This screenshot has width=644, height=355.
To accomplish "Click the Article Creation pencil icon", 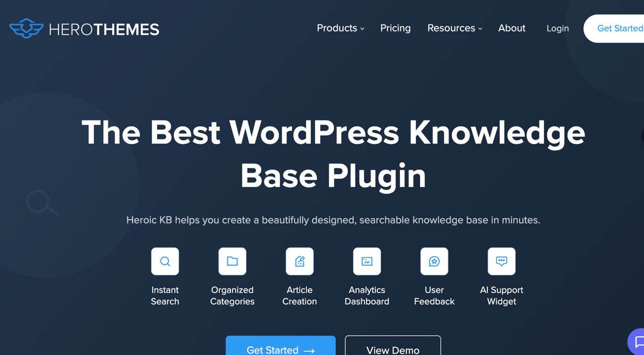I will (300, 261).
